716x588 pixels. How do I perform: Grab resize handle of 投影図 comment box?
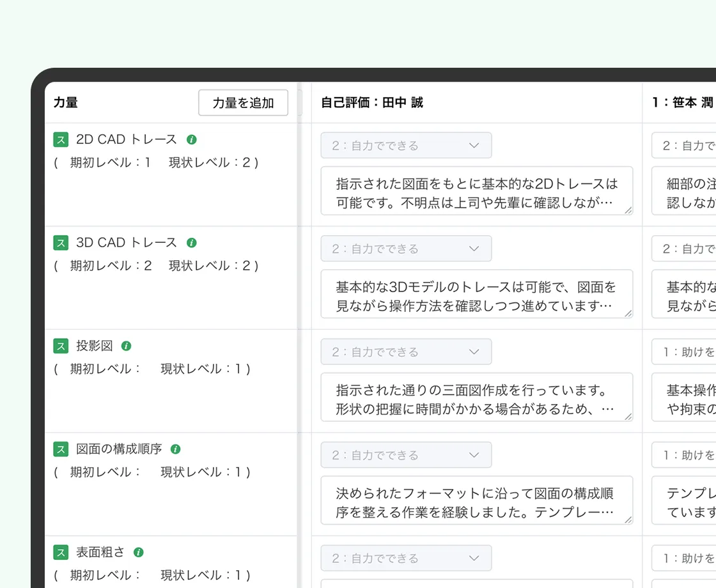[628, 416]
